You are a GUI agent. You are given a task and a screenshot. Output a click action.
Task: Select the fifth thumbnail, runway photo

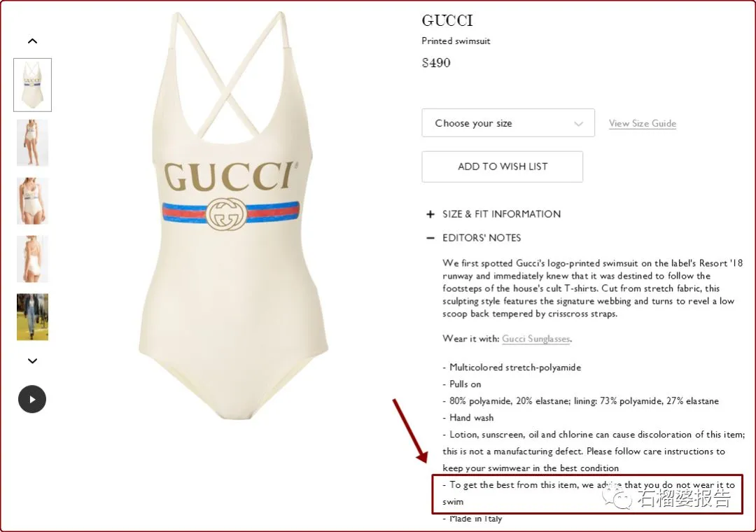tap(32, 317)
